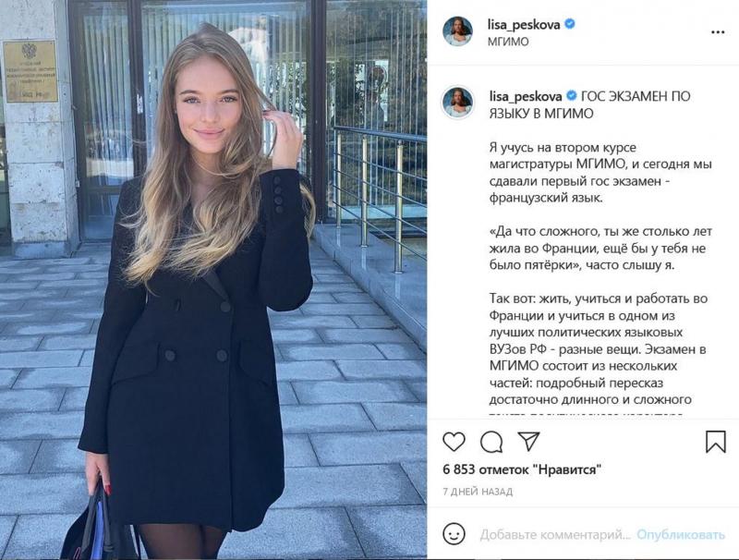Focus the Добавьте комментарий input field

pyautogui.click(x=555, y=535)
